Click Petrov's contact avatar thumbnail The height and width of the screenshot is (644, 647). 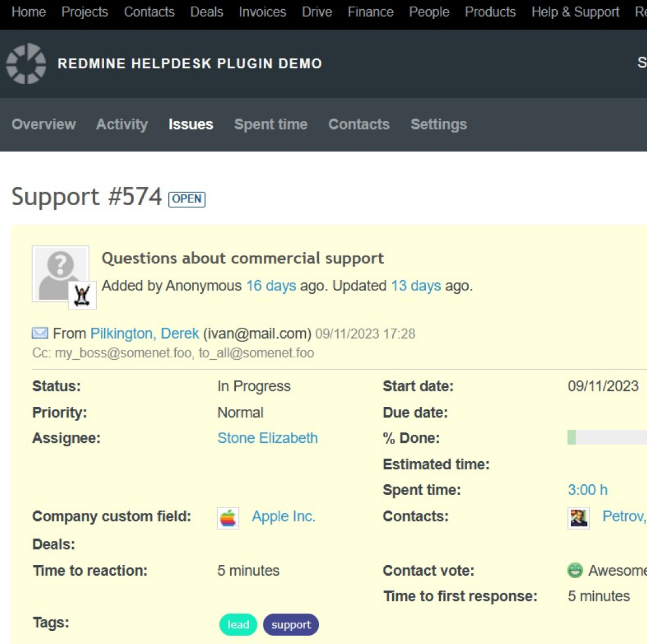[578, 517]
